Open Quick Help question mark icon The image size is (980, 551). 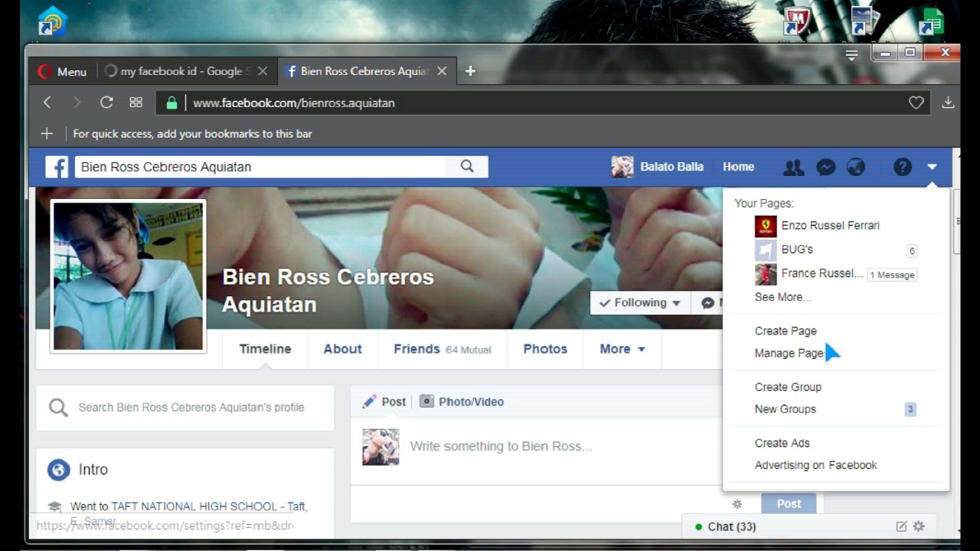[903, 167]
